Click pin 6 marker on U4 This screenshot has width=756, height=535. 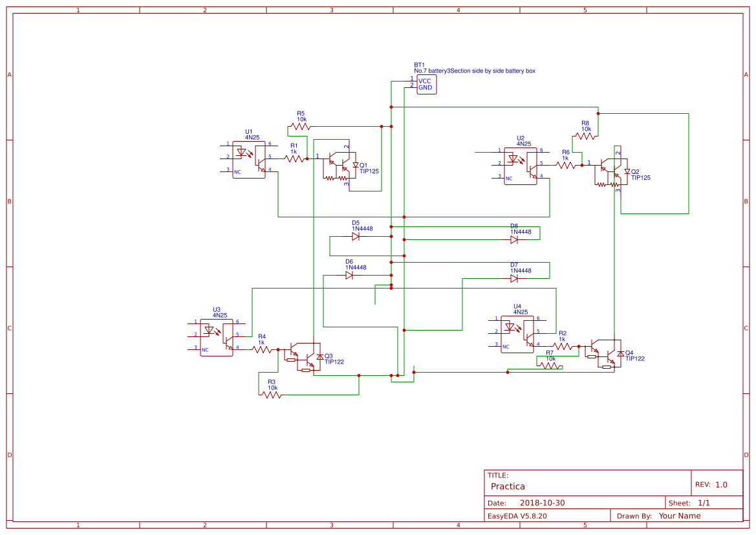tap(539, 318)
